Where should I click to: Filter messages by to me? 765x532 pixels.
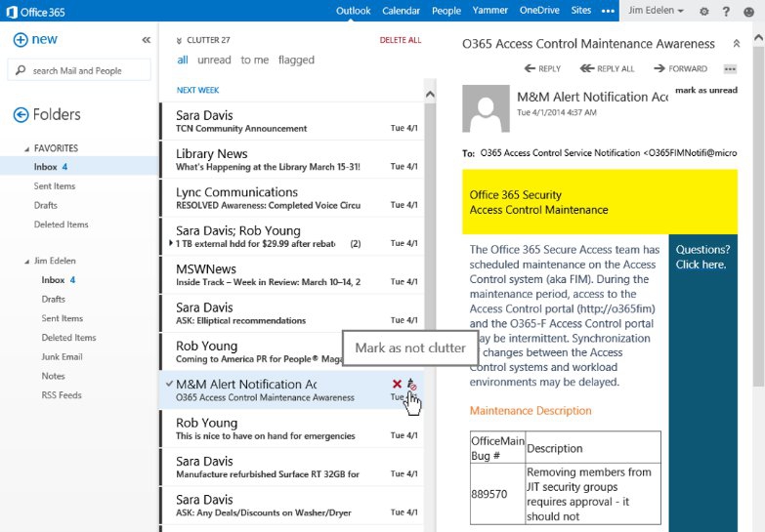pyautogui.click(x=255, y=60)
